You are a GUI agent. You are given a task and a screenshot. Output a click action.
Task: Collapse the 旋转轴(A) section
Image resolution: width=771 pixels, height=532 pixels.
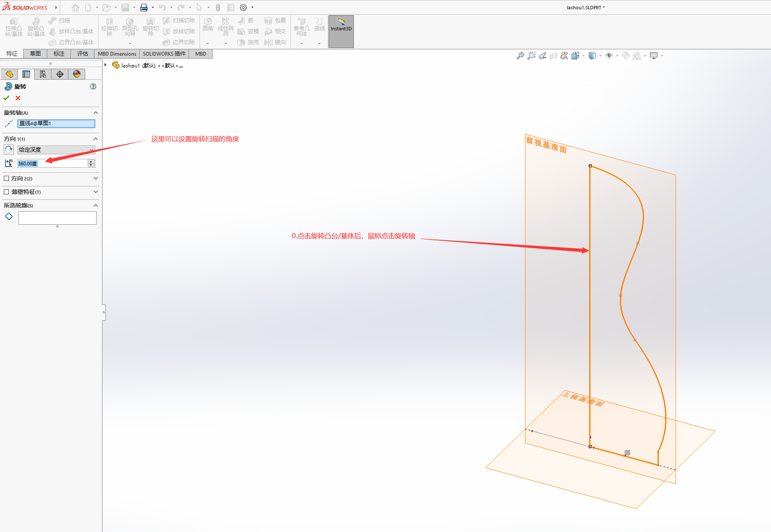click(x=96, y=113)
